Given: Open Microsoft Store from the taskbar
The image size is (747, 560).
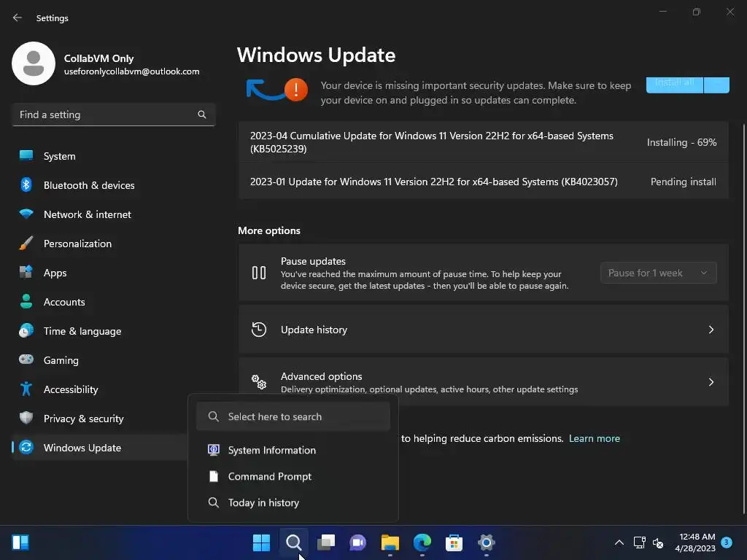Looking at the screenshot, I should click(x=454, y=542).
